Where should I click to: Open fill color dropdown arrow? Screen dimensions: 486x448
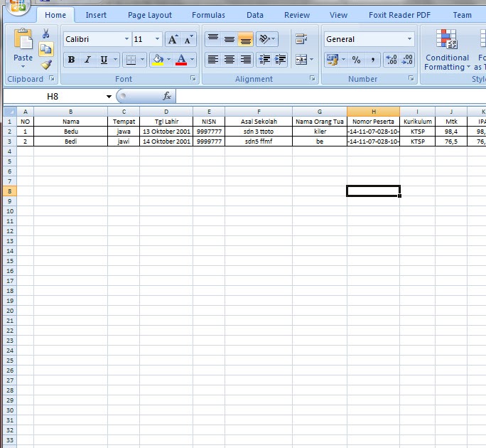pyautogui.click(x=168, y=60)
